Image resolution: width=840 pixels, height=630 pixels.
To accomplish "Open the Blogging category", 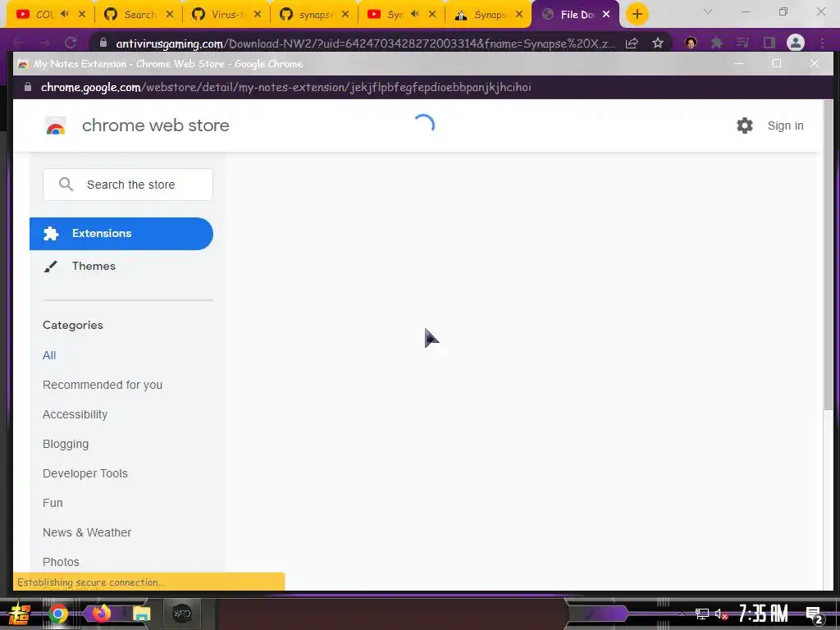I will pos(66,444).
